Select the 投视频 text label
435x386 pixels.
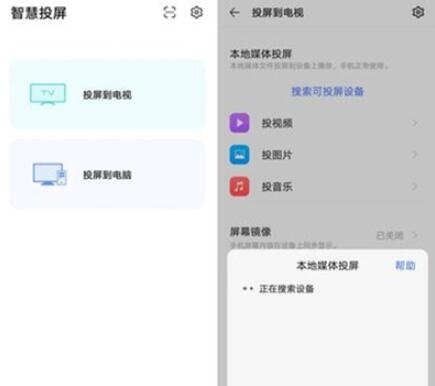(277, 123)
